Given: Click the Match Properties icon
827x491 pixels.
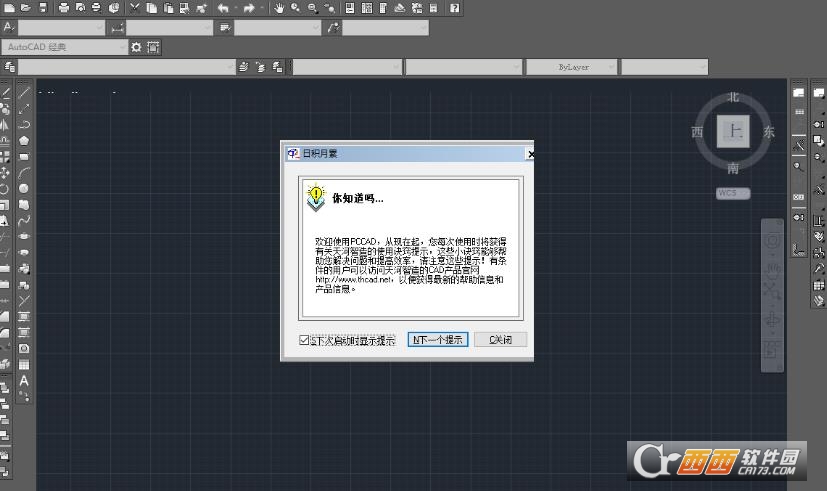Looking at the screenshot, I should tap(201, 8).
